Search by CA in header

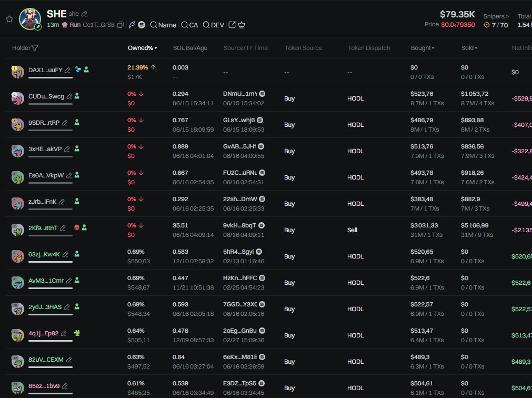189,25
